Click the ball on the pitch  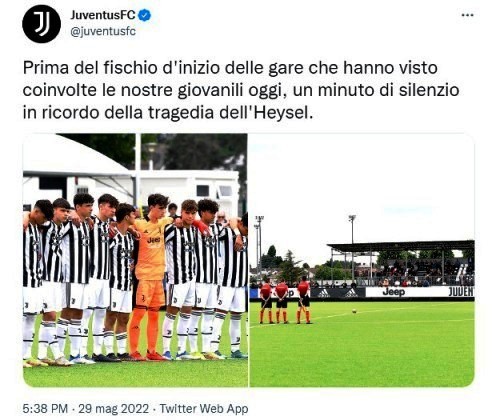point(354,311)
